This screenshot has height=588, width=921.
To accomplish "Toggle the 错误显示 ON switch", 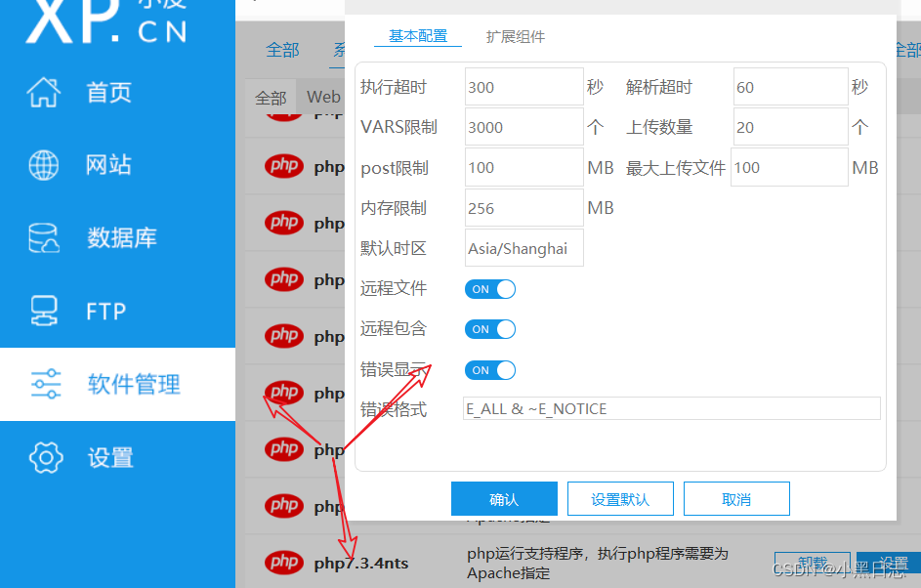I will click(490, 370).
